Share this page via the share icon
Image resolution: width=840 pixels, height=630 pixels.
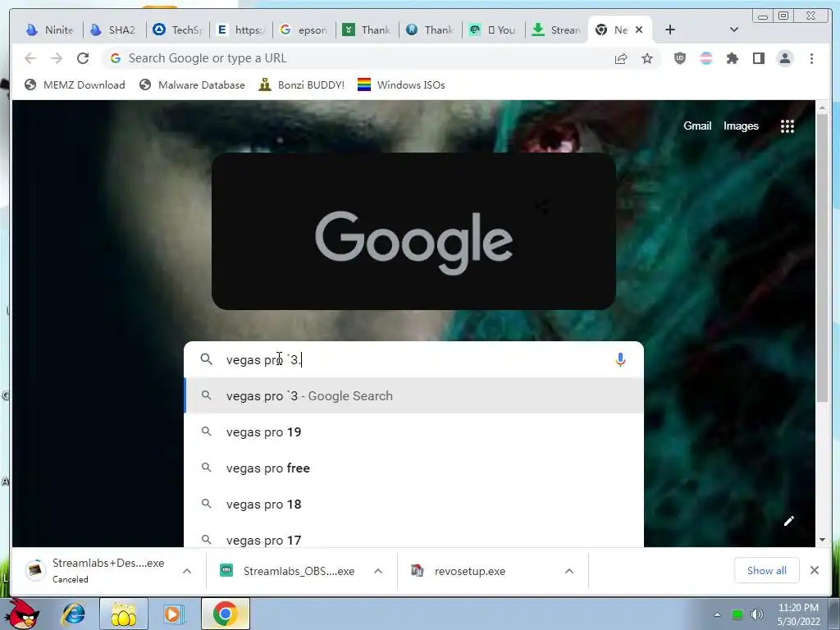(621, 58)
